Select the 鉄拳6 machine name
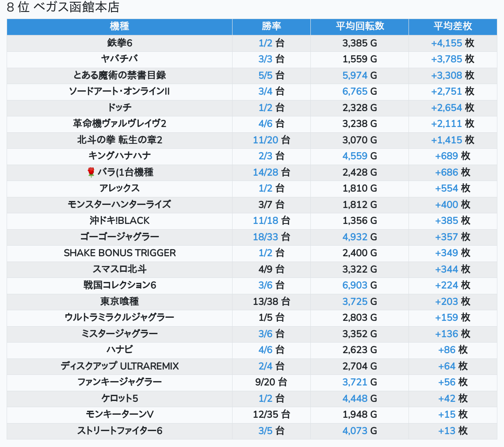Image resolution: width=504 pixels, height=447 pixels. tap(119, 43)
